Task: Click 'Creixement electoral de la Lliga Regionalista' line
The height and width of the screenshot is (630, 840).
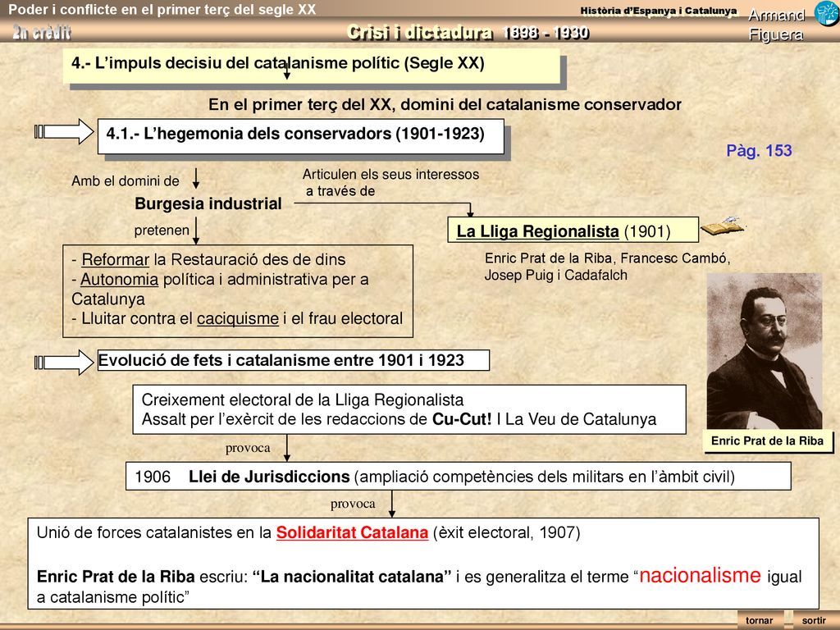Action: [303, 399]
